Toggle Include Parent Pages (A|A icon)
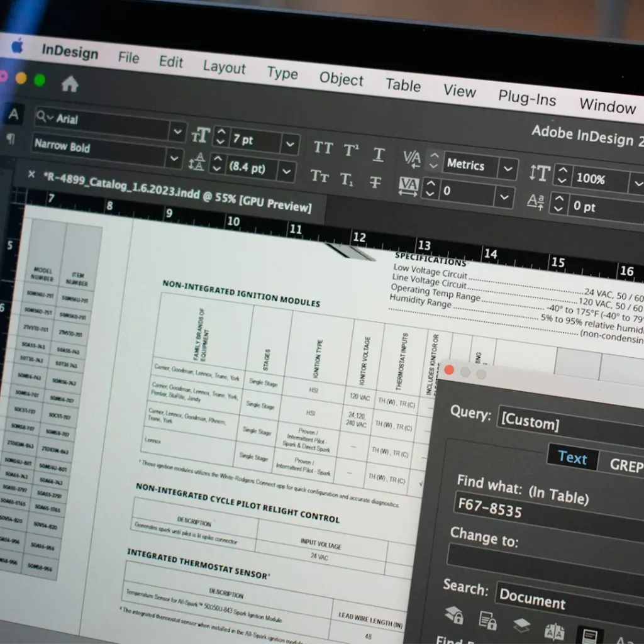Viewport: 644px width, 644px height. click(x=554, y=633)
